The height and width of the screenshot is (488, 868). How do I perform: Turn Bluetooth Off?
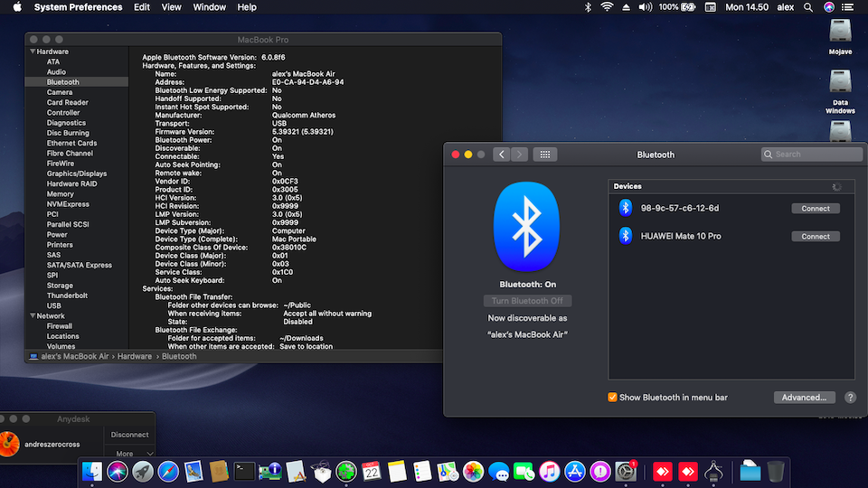pos(526,301)
